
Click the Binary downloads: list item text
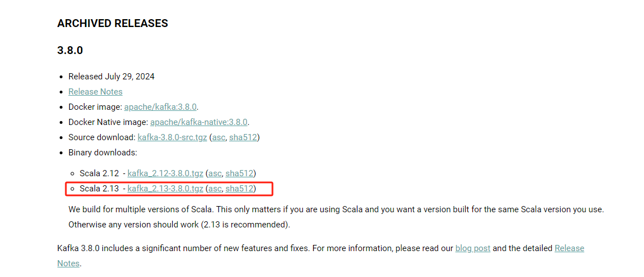[x=102, y=153]
